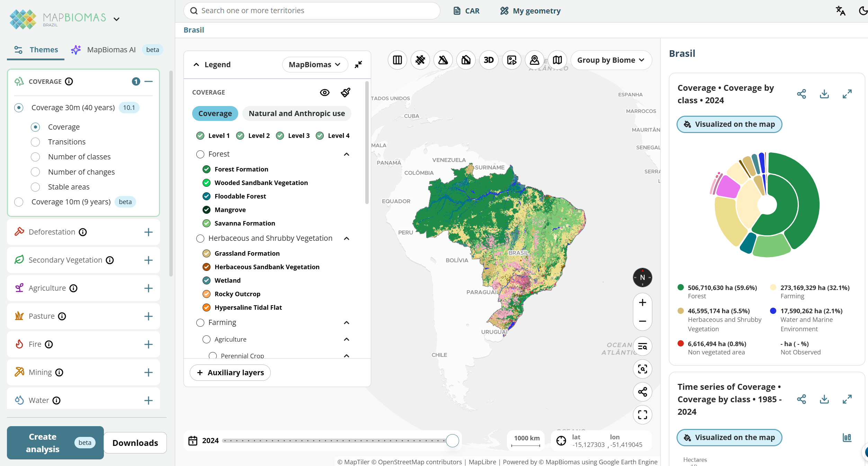Image resolution: width=868 pixels, height=466 pixels.
Task: Click the compass north indicator
Action: [x=642, y=278]
